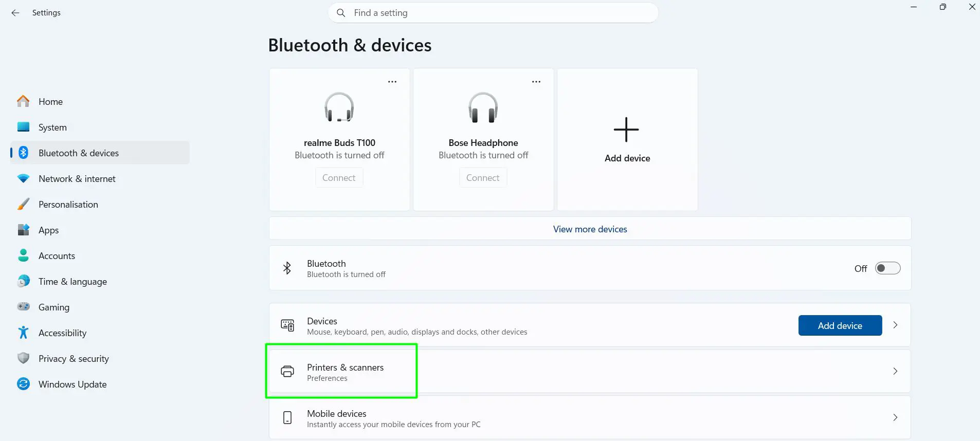Click the Mobile devices label
980x441 pixels.
pos(337,414)
